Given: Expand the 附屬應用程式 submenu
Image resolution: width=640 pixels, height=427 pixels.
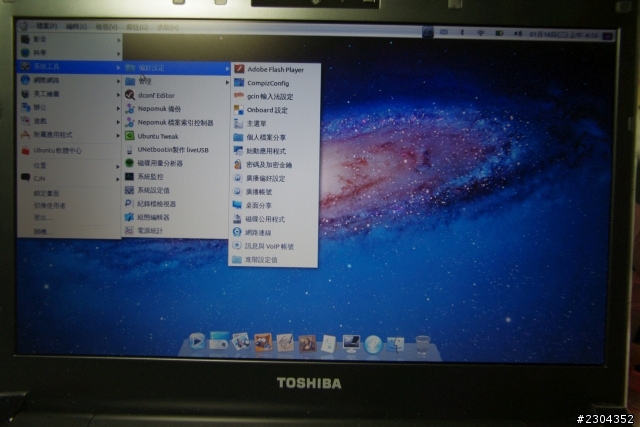Looking at the screenshot, I should coord(70,135).
